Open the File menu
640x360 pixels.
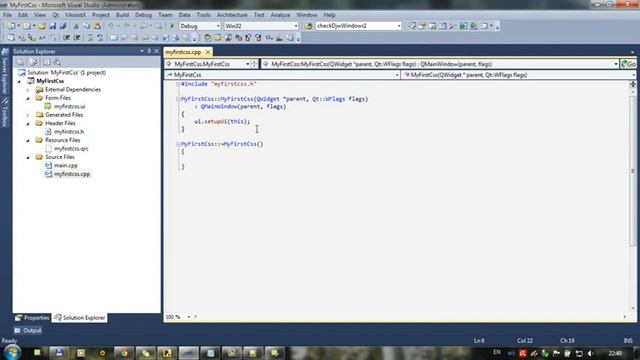[x=7, y=15]
